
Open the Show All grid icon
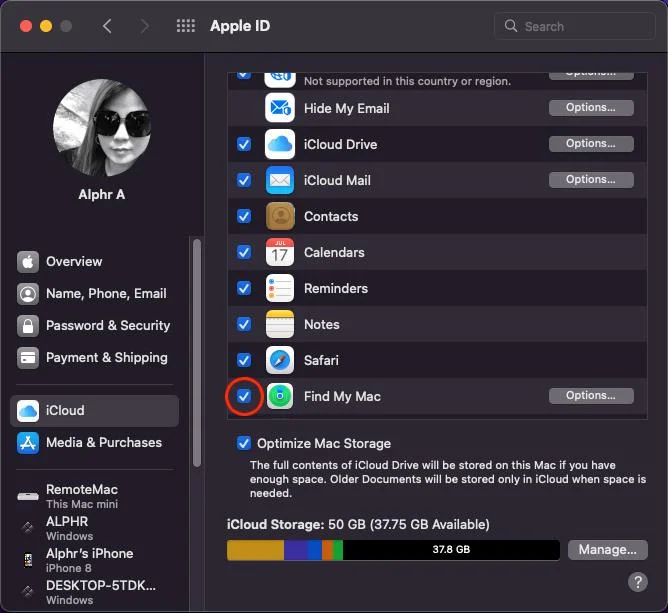[x=186, y=26]
